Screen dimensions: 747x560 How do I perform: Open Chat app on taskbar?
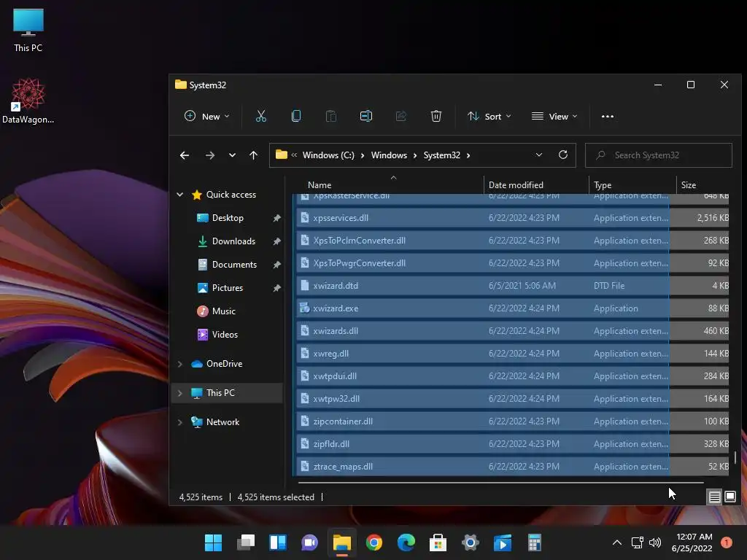(x=309, y=542)
